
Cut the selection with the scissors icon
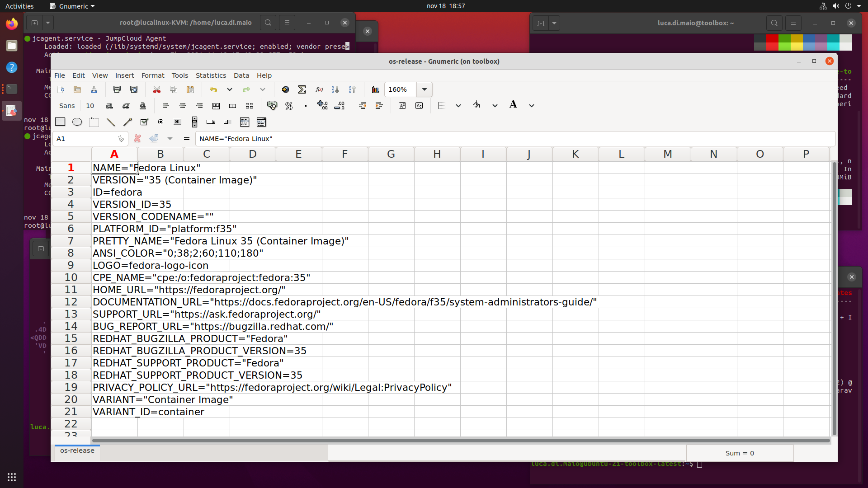pyautogui.click(x=157, y=89)
